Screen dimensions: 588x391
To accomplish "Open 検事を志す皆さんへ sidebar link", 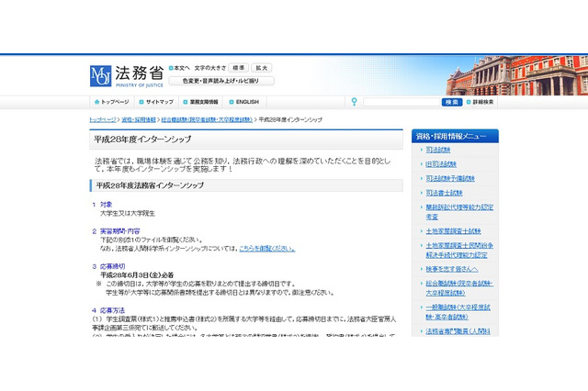I will (x=452, y=269).
